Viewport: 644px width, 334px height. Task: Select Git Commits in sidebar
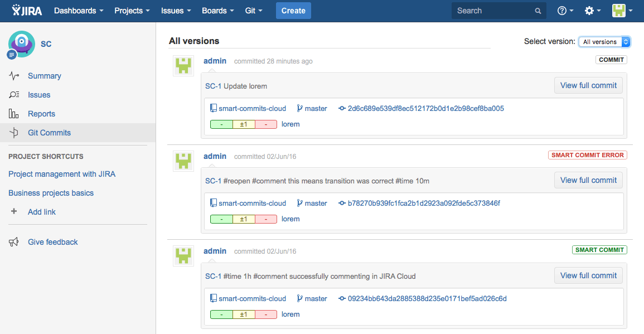[49, 133]
